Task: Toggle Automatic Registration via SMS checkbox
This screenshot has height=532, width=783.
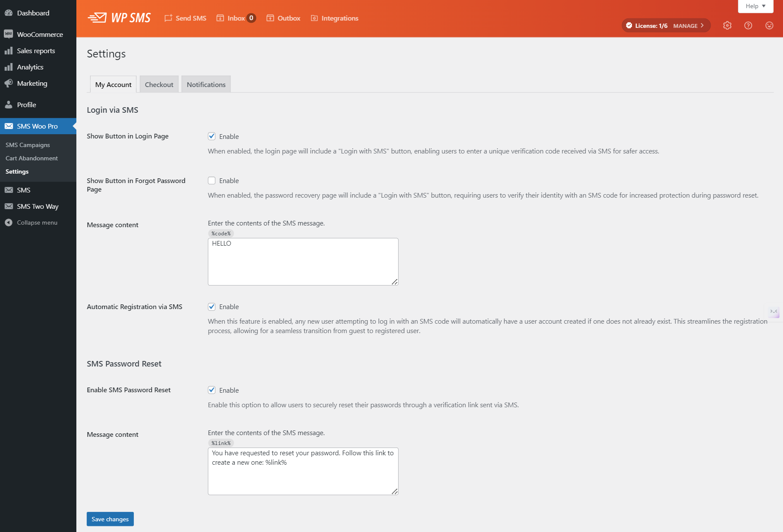Action: point(212,307)
